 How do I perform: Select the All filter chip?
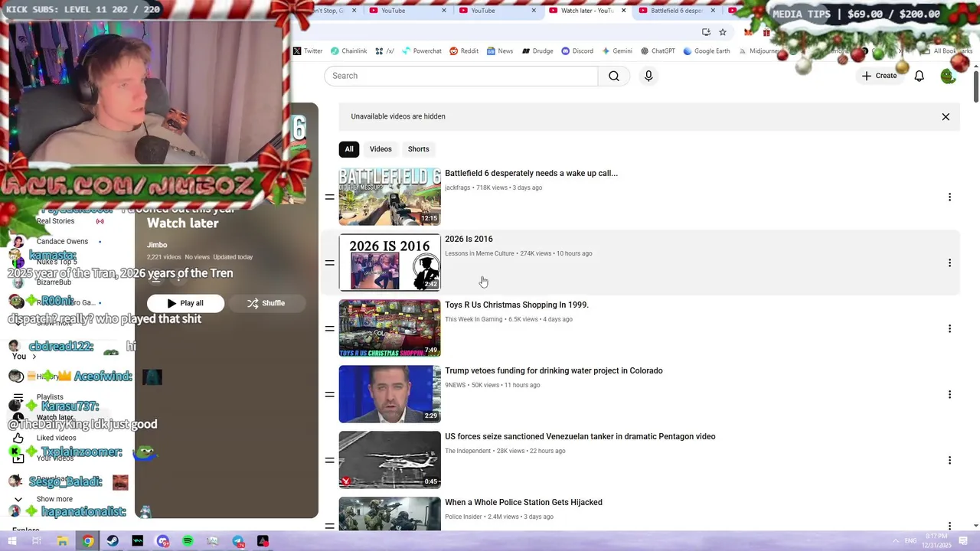349,149
